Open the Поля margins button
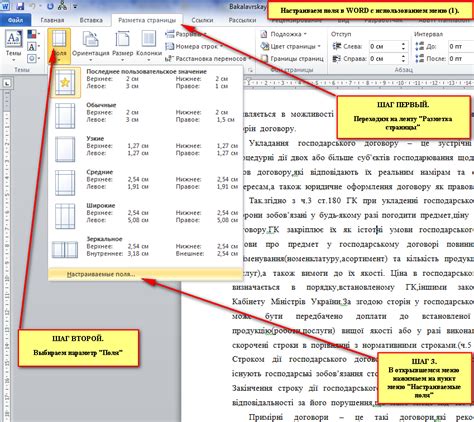The width and height of the screenshot is (474, 422). pos(59,46)
